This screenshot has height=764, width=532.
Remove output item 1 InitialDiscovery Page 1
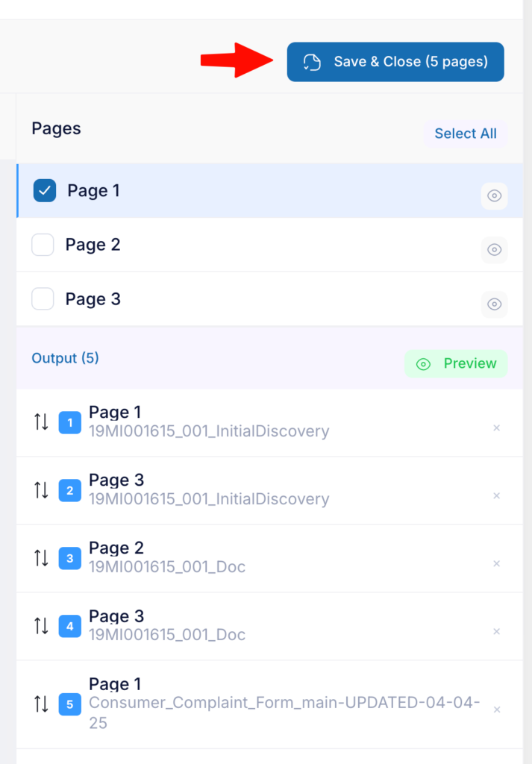click(x=496, y=428)
